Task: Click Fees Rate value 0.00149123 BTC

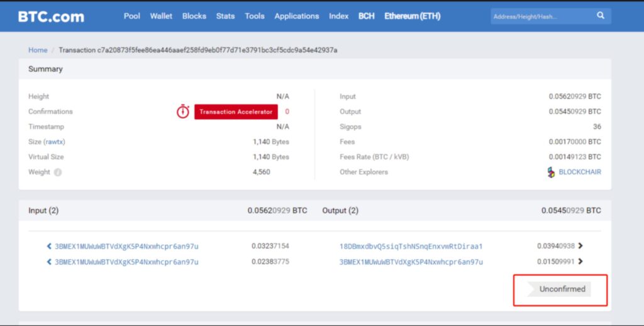Action: (x=575, y=157)
